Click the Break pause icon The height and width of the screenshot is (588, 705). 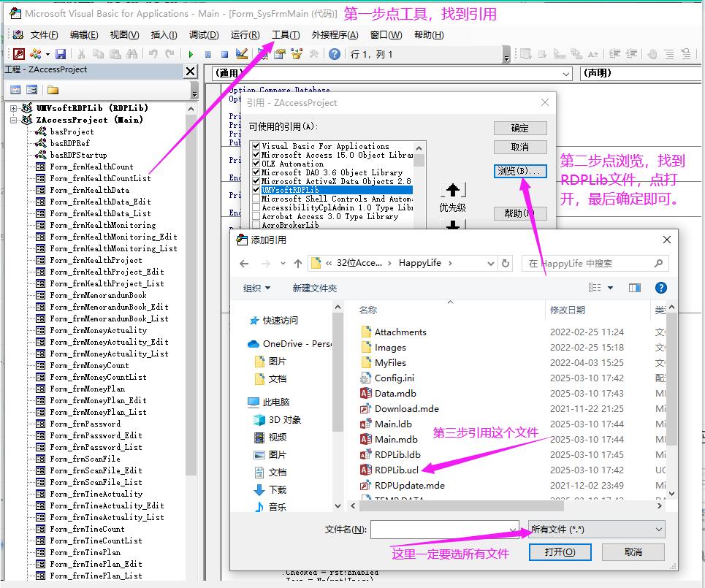(207, 54)
